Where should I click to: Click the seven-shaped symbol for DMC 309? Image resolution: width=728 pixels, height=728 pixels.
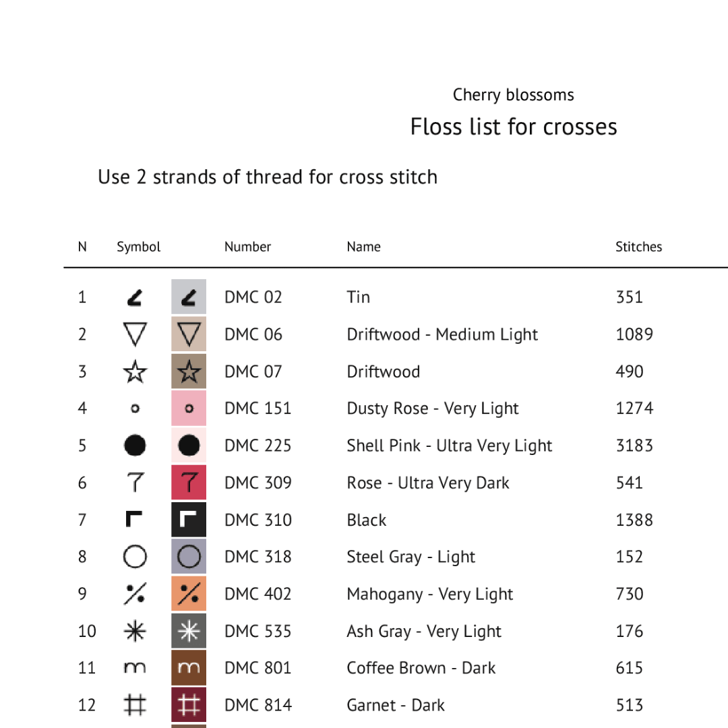click(135, 482)
